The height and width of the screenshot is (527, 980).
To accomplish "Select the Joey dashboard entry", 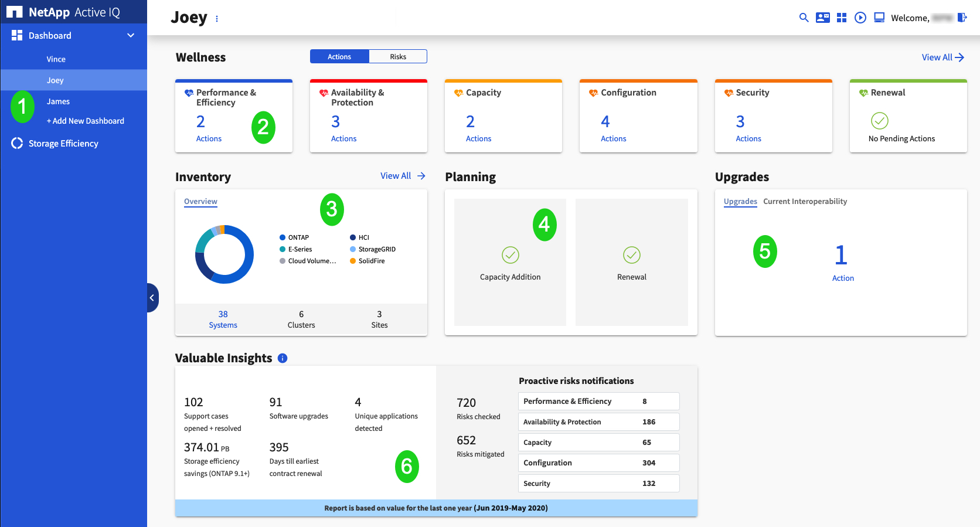I will [x=74, y=80].
